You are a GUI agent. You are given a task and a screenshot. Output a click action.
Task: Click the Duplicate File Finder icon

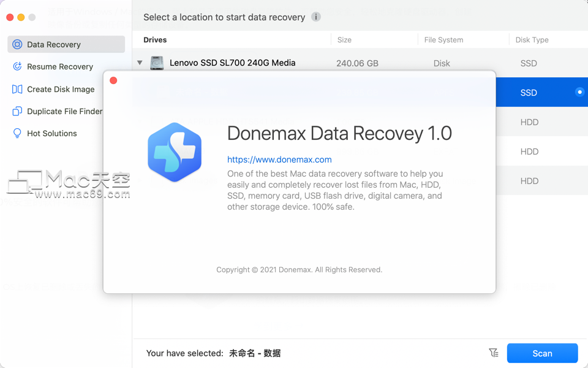coord(17,111)
